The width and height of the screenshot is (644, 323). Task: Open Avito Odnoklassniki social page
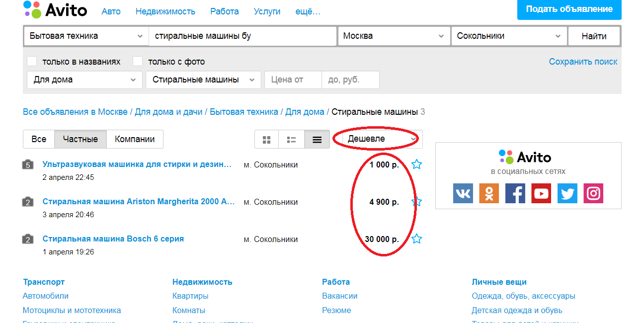pos(489,193)
